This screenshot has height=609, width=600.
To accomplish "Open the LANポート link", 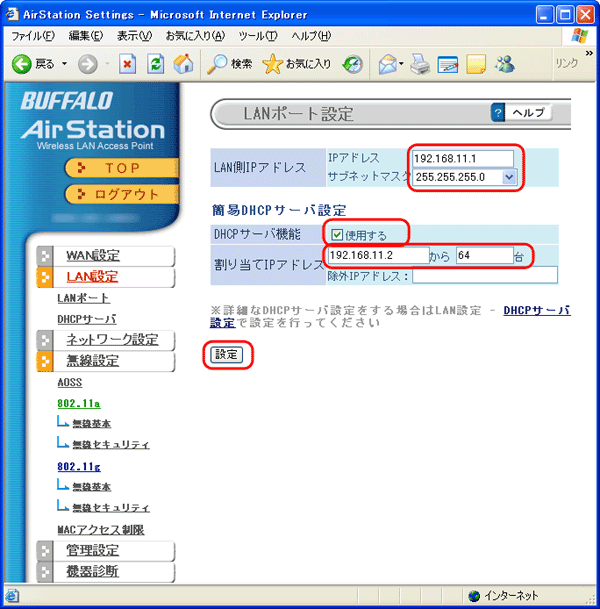I will (x=83, y=298).
